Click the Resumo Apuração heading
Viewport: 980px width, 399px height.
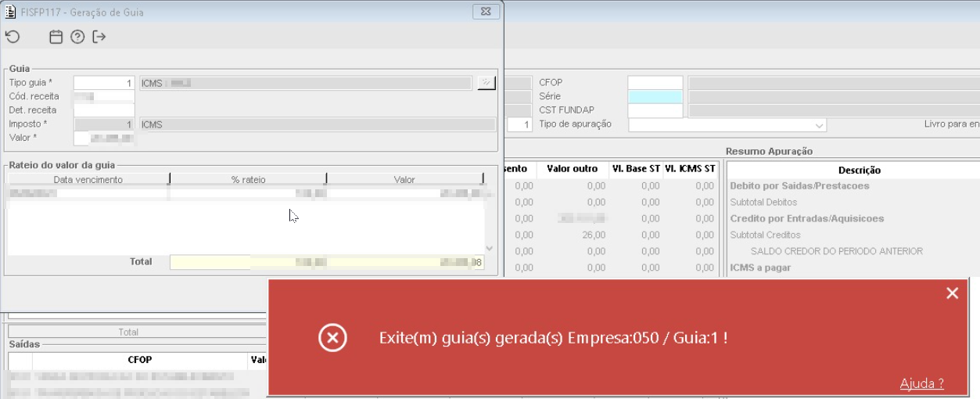[x=769, y=151]
